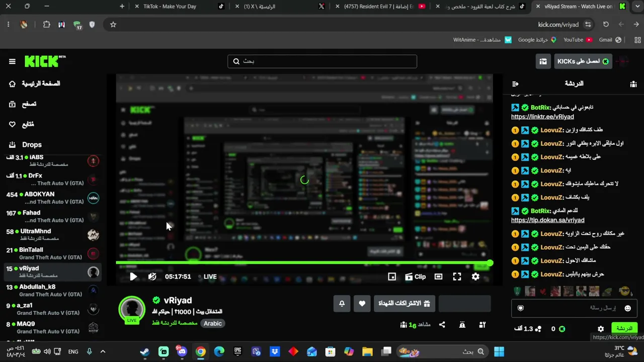The image size is (644, 362).
Task: Open Steam from the taskbar
Action: coord(145,352)
